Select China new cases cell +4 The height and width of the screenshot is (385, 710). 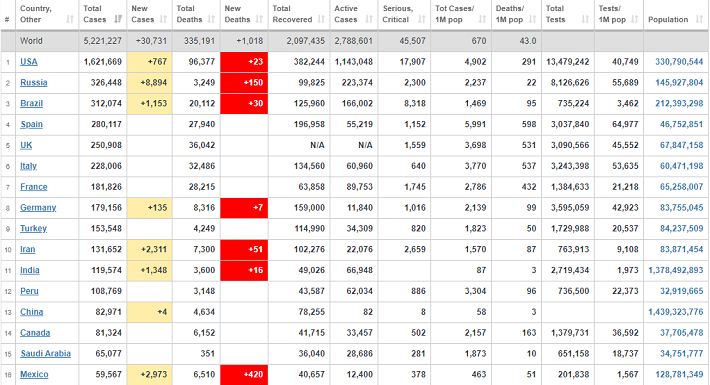click(x=149, y=312)
